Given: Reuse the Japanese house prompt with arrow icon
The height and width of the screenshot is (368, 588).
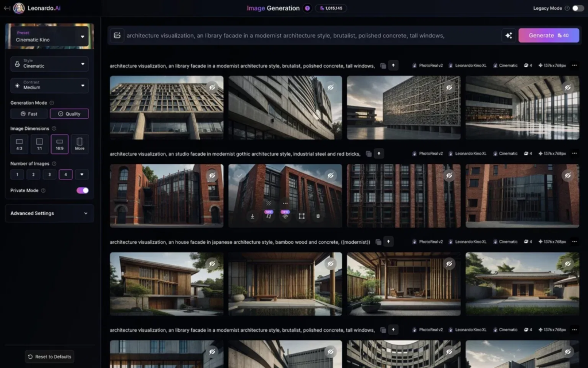Looking at the screenshot, I should tap(389, 242).
